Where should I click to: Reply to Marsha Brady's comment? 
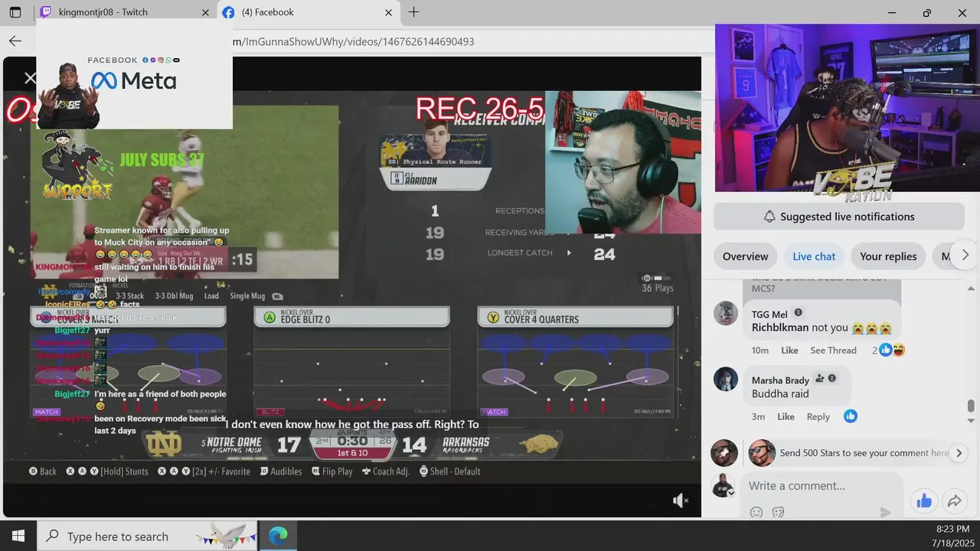tap(818, 417)
